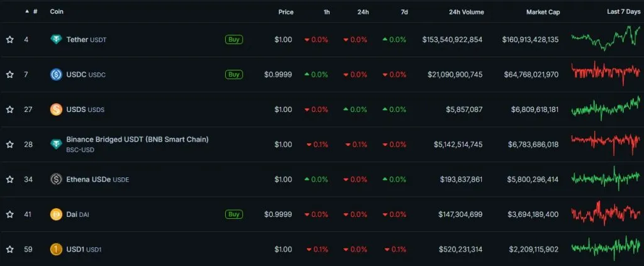Click the Dai coin logo icon
Image resolution: width=644 pixels, height=266 pixels.
coord(56,214)
